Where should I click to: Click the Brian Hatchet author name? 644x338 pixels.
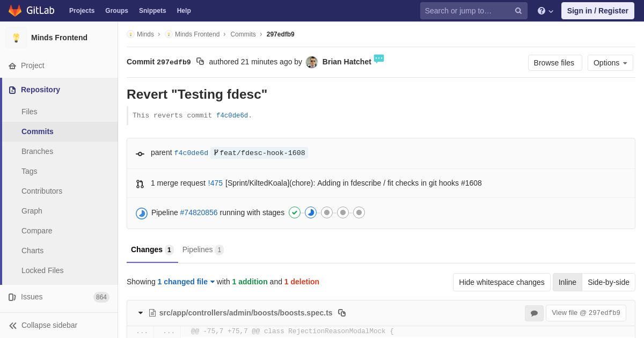(x=347, y=62)
